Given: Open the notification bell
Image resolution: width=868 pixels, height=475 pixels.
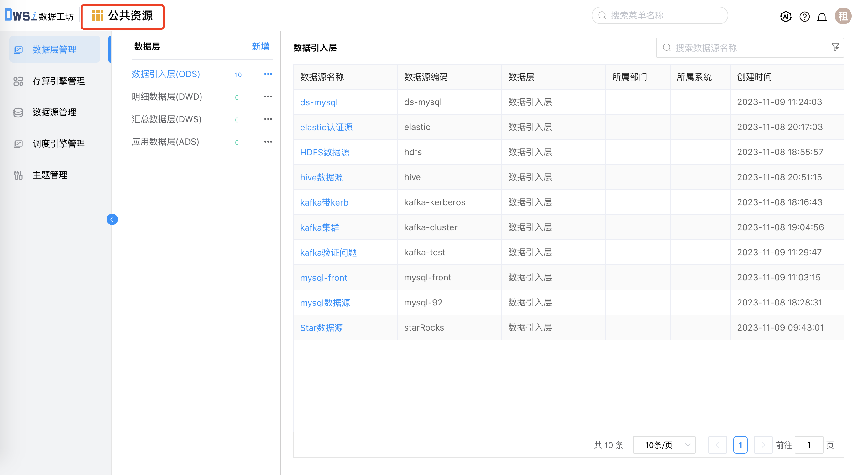Looking at the screenshot, I should tap(822, 17).
